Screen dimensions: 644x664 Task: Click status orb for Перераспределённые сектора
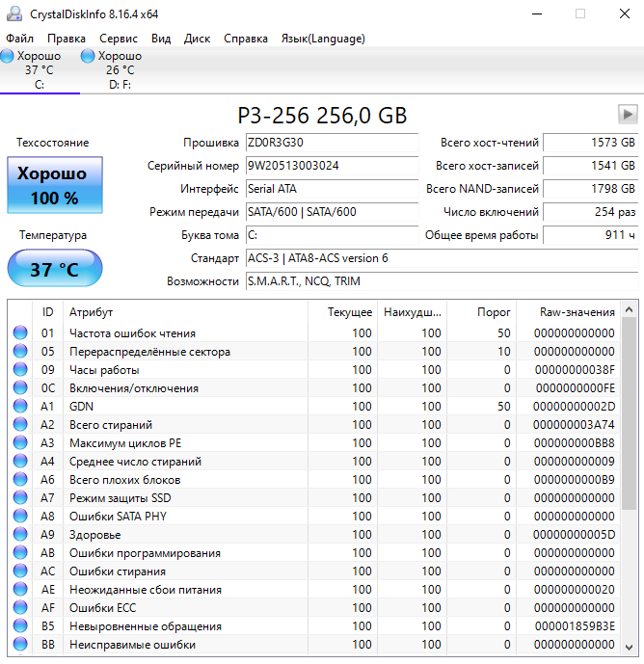20,351
